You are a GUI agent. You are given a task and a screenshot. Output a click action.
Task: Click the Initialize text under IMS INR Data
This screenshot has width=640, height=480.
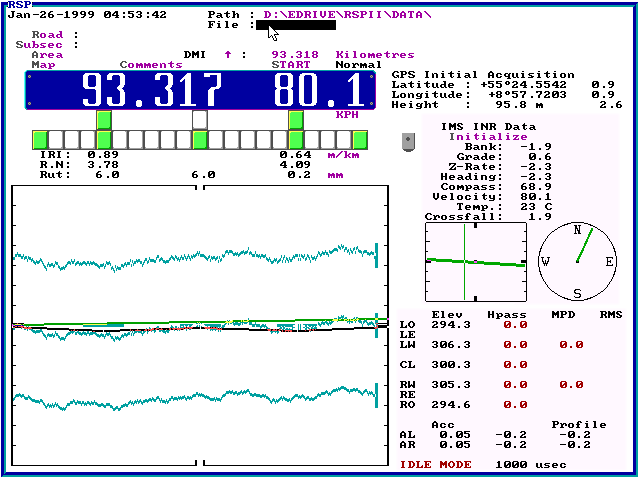point(487,137)
